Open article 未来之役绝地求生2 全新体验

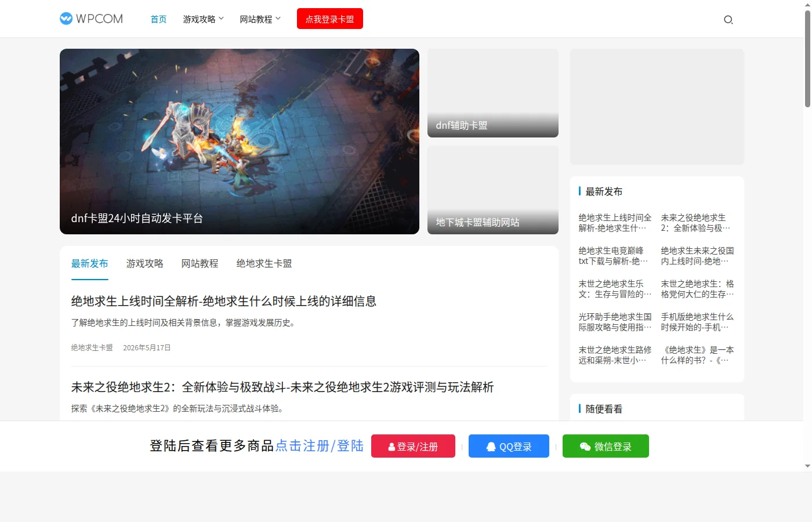(282, 387)
